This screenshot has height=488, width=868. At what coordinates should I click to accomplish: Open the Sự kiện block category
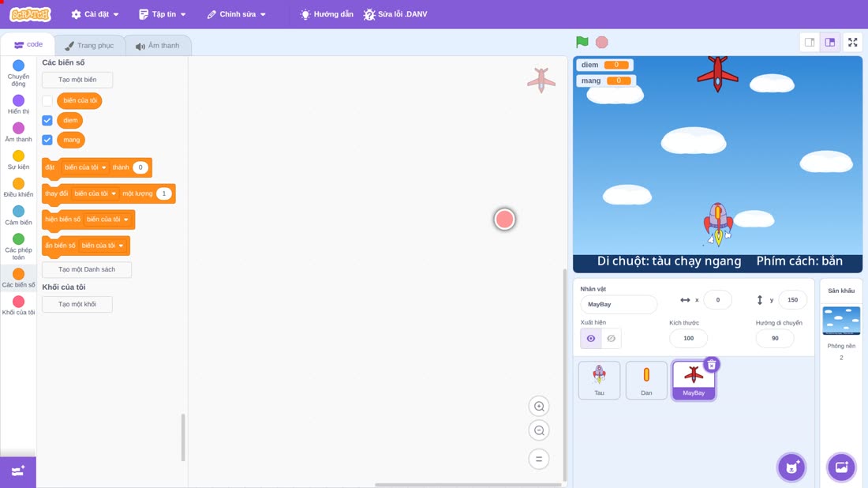(18, 160)
